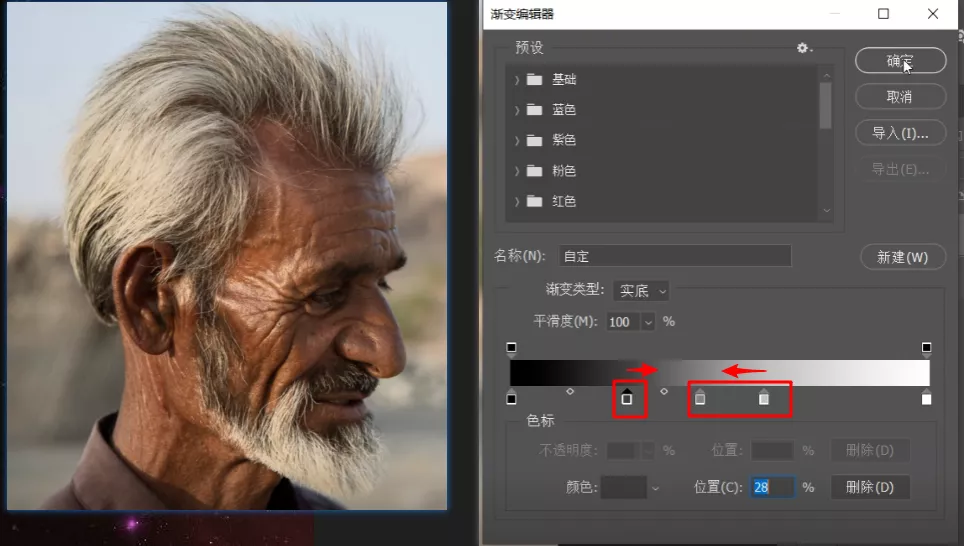Expand the 粉色 preset folder
Screen dimensions: 964x546
coord(516,171)
